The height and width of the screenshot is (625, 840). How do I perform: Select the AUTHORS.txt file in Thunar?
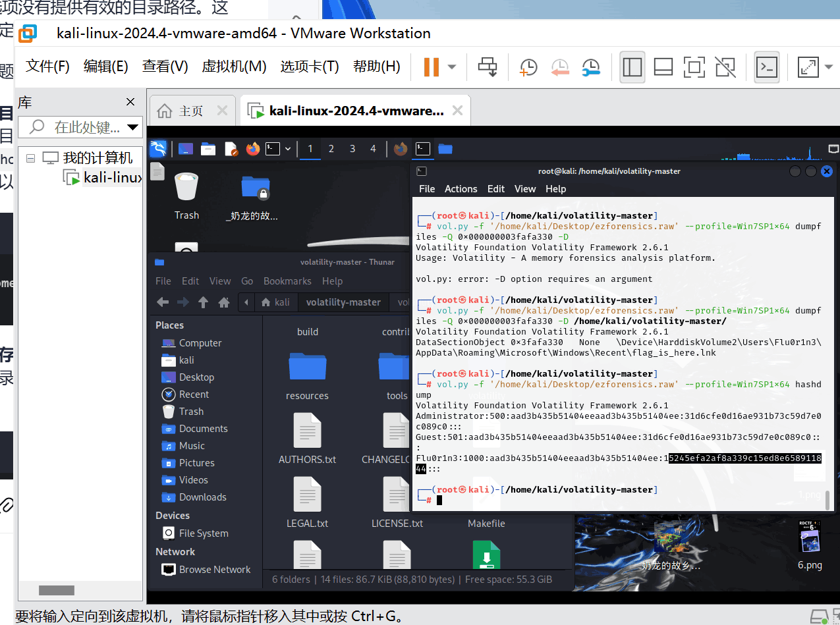tap(307, 439)
